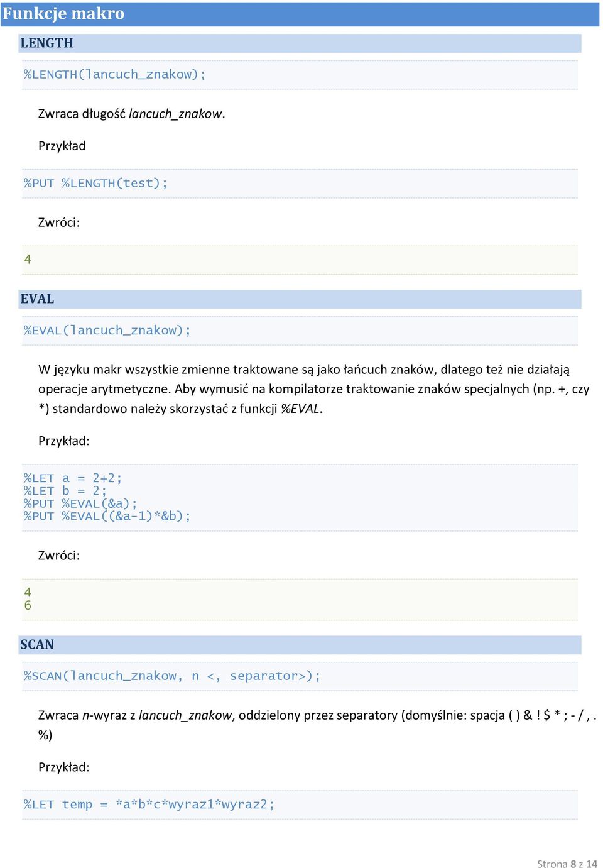
Task: Click the %PUT %EVAL((&a-1)*&b); line
Action: (x=107, y=516)
